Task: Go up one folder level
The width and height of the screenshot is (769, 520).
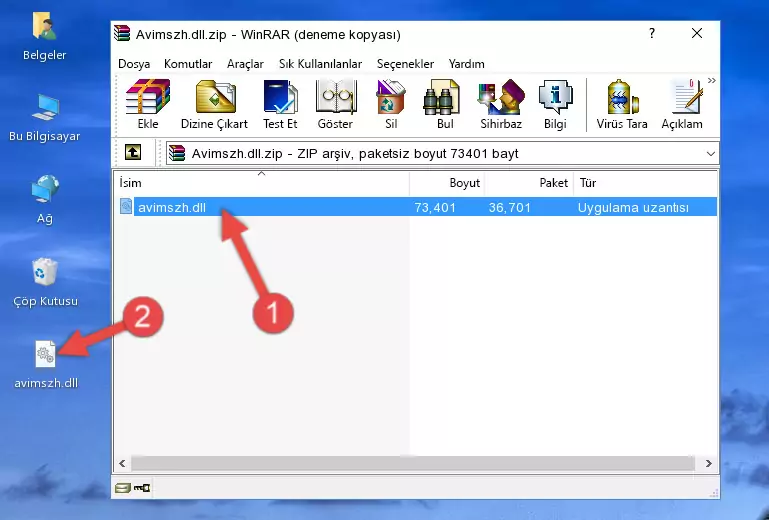Action: [133, 153]
